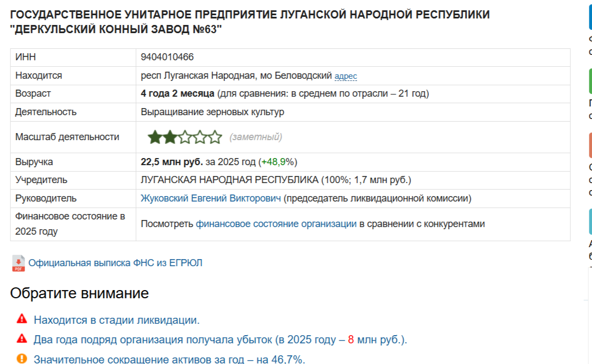Open 'Находится в стадии ликвидации' notice
592x364 pixels.
click(116, 320)
